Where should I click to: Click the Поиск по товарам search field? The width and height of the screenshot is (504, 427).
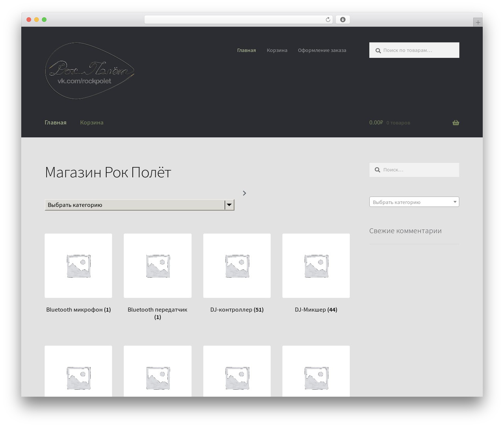[x=414, y=50]
